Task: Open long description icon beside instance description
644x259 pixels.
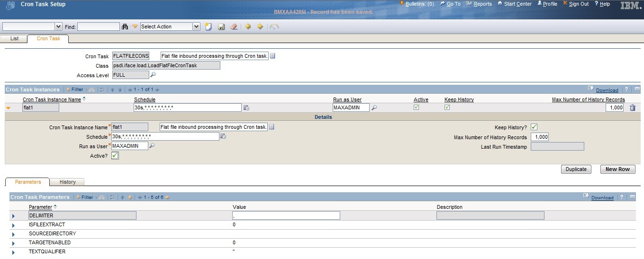Action: point(272,127)
